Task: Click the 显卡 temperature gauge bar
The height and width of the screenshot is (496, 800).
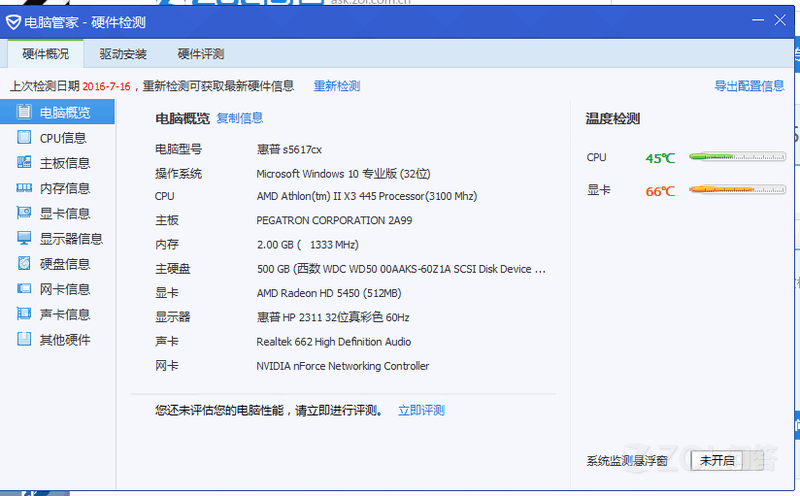Action: point(737,190)
